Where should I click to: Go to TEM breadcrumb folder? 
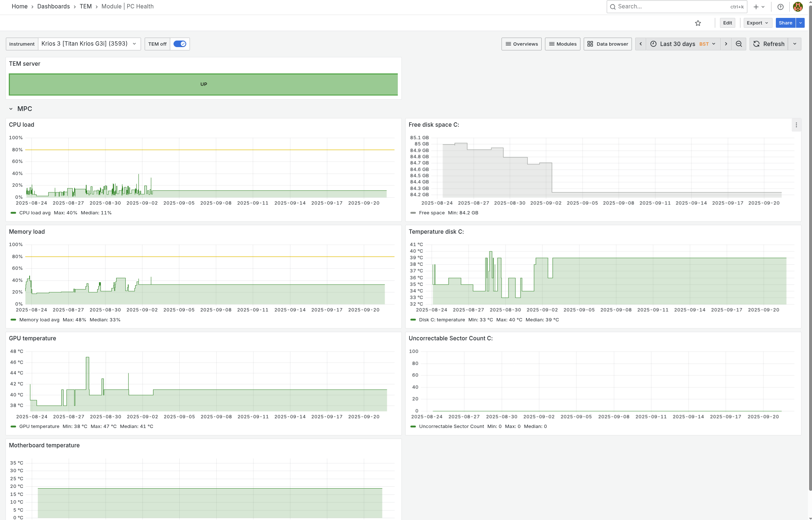point(85,7)
